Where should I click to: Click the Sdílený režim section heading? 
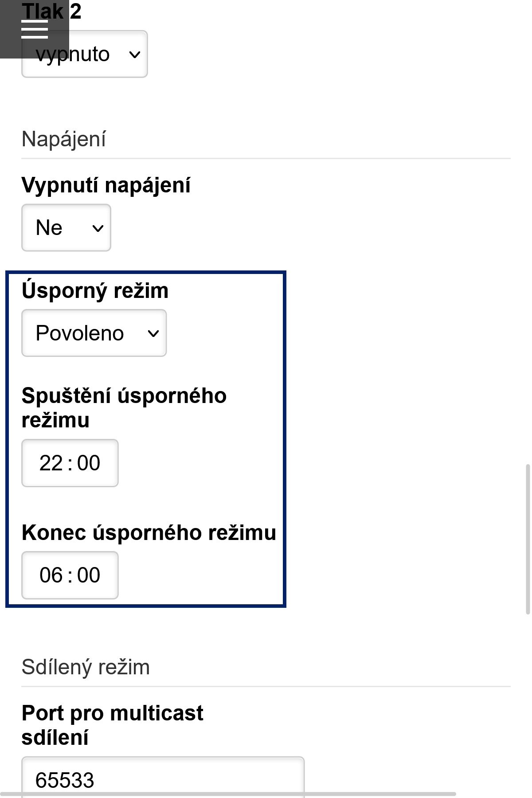[86, 668]
